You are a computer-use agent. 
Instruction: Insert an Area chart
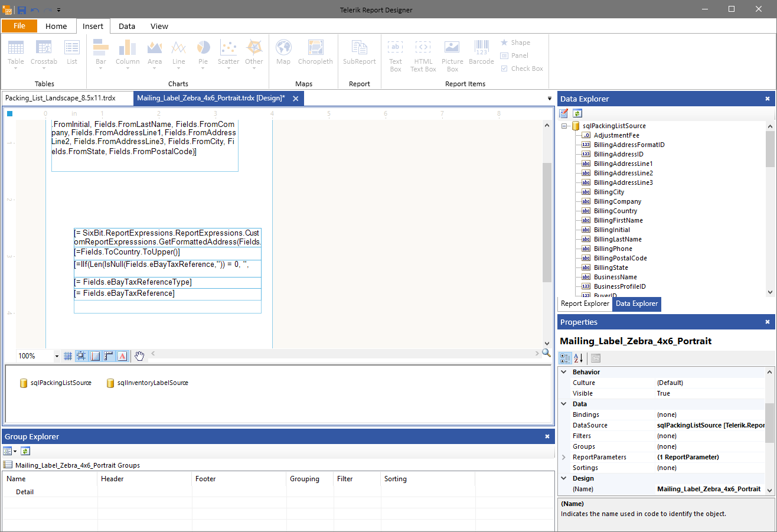coord(155,55)
